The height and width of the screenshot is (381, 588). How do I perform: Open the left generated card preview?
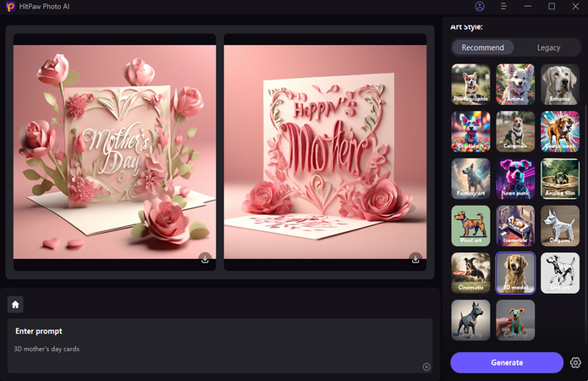click(x=114, y=152)
